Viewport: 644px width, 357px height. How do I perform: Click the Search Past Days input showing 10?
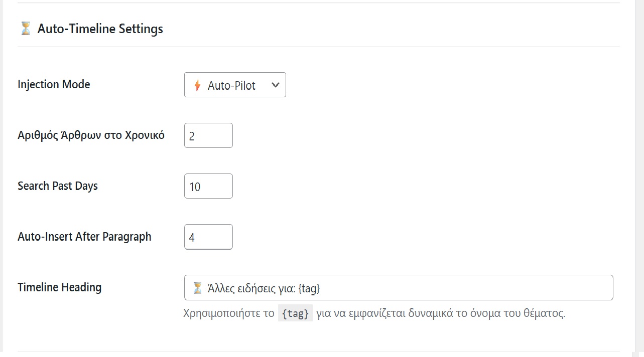(x=208, y=186)
